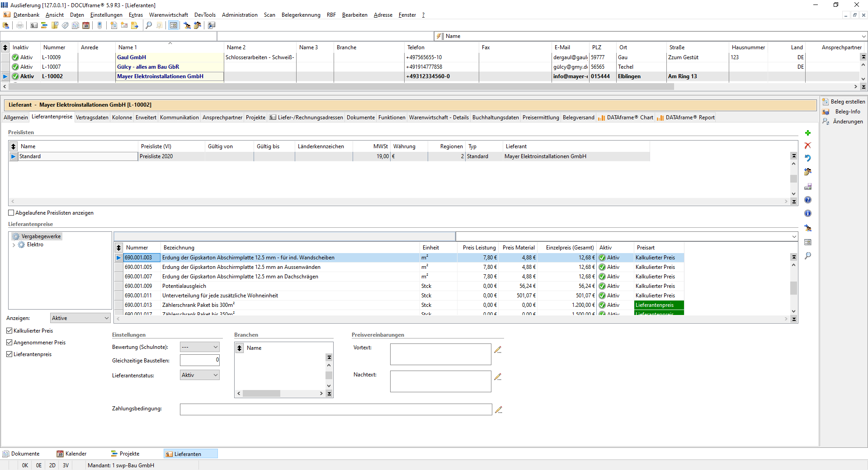Delete entry with red X icon
This screenshot has height=470, width=868.
[x=808, y=146]
